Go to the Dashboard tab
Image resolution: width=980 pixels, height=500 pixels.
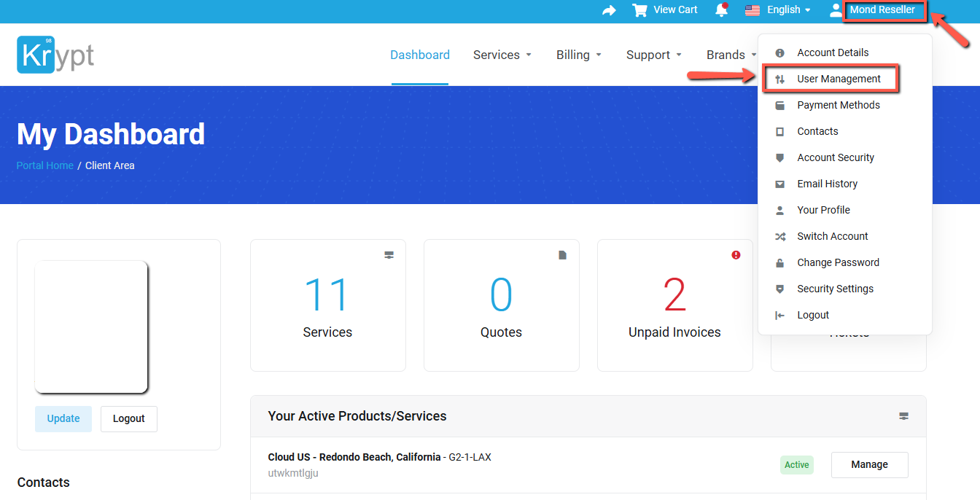tap(420, 55)
